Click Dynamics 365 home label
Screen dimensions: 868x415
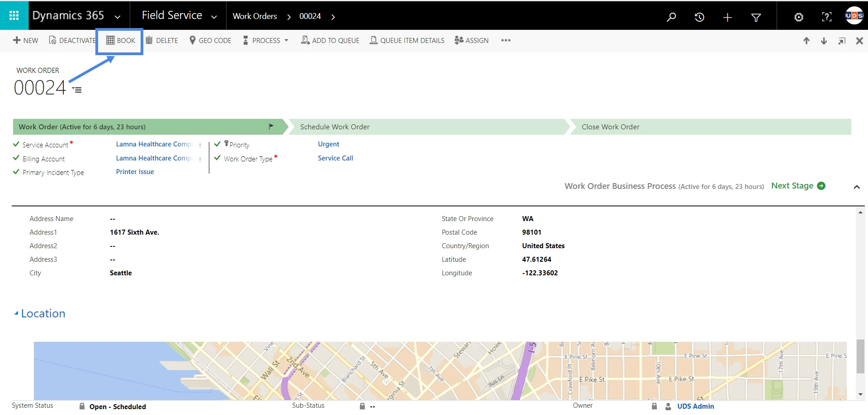click(x=68, y=15)
